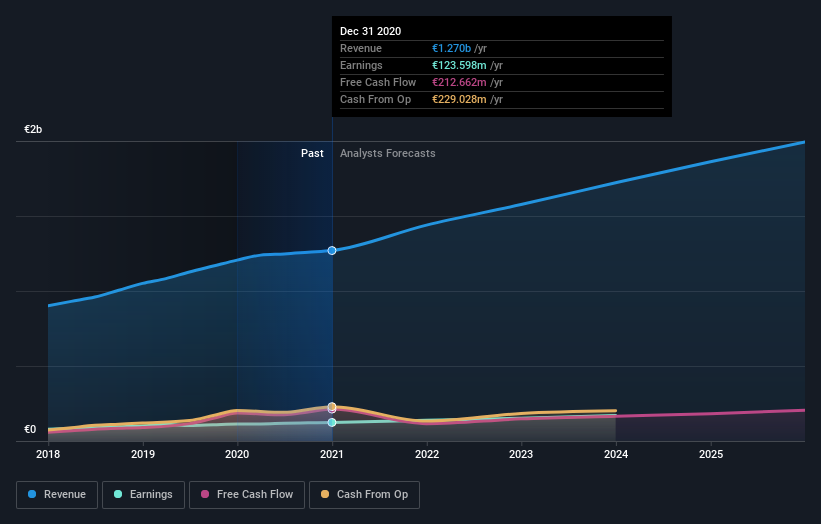Click the €1.270b revenue value in tooltip
This screenshot has height=524, width=821.
pyautogui.click(x=451, y=48)
